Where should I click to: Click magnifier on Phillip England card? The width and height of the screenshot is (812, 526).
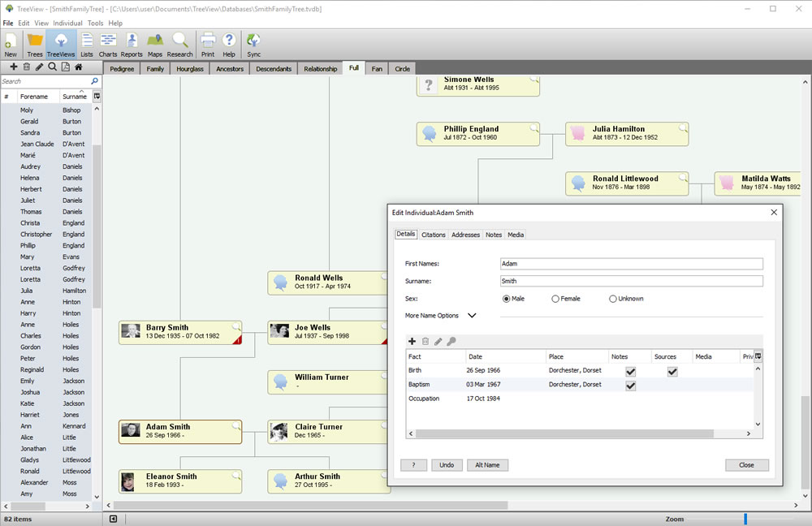534,128
